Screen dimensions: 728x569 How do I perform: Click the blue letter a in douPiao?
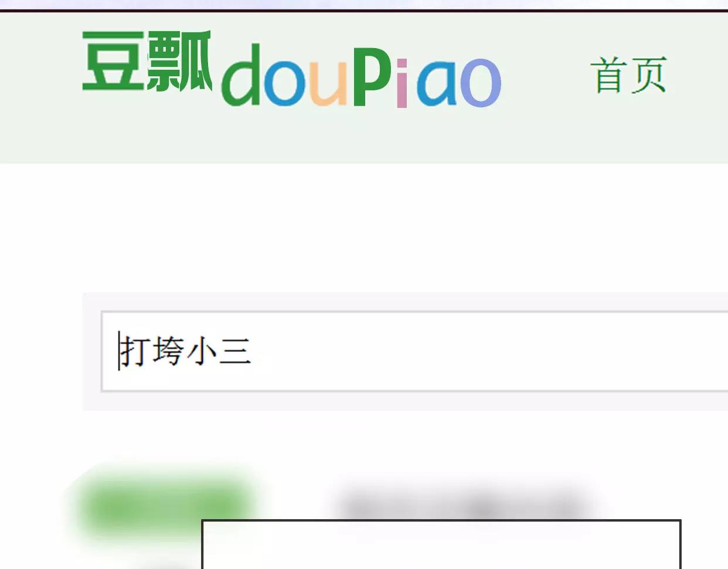(436, 83)
